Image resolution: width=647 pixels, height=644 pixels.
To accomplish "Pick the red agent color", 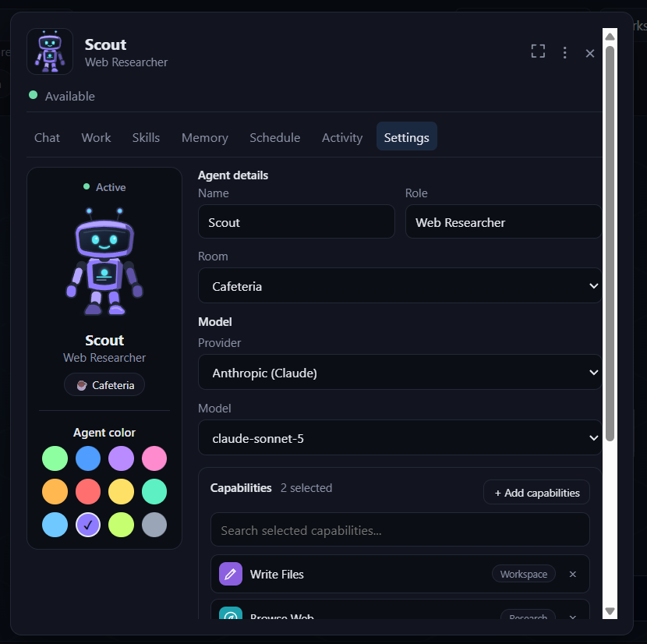I will (x=88, y=491).
